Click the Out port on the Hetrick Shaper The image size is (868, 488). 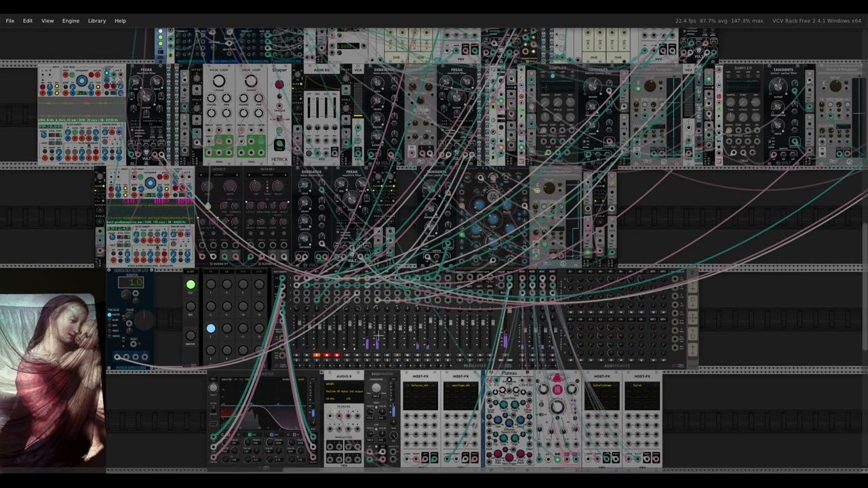coord(279,143)
